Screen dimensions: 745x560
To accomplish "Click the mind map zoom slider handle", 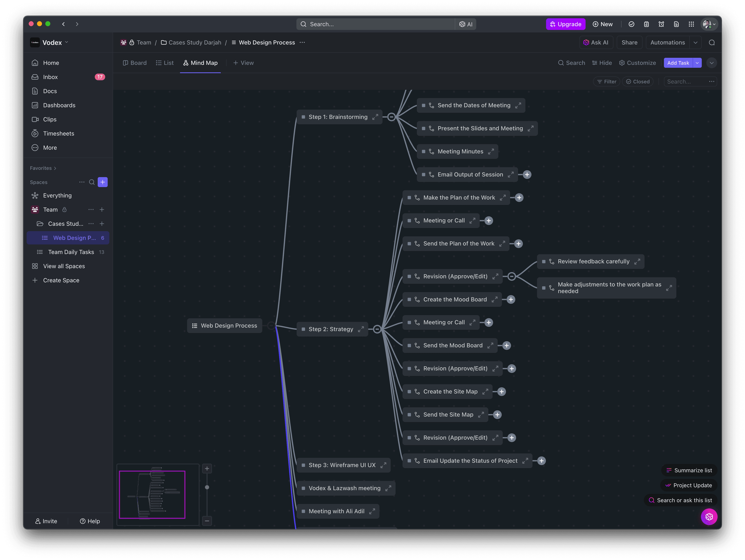I will tap(207, 487).
